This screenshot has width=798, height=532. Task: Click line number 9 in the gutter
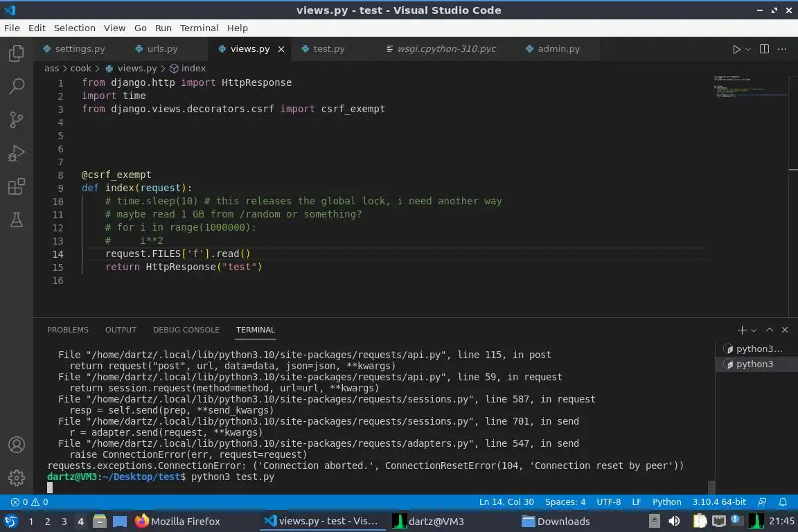pos(60,188)
